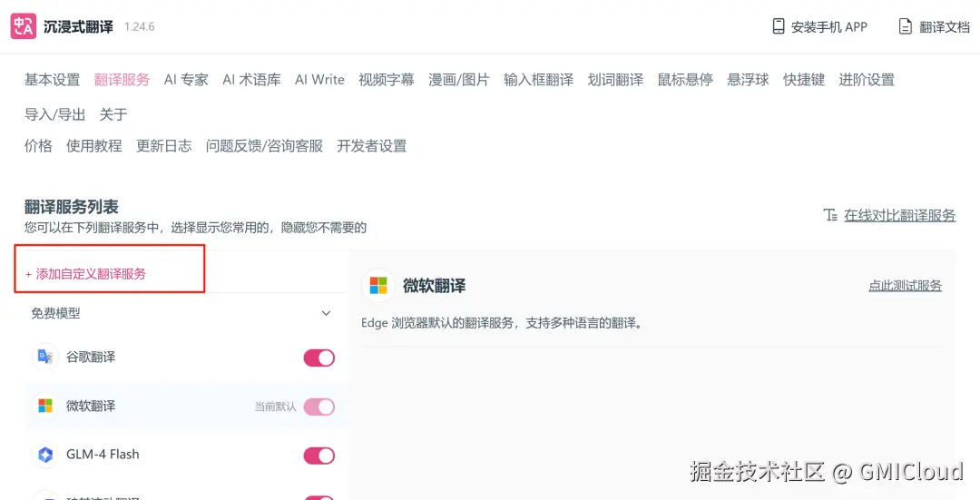Click 添加自定义翻译服务
The width and height of the screenshot is (980, 500).
[85, 274]
